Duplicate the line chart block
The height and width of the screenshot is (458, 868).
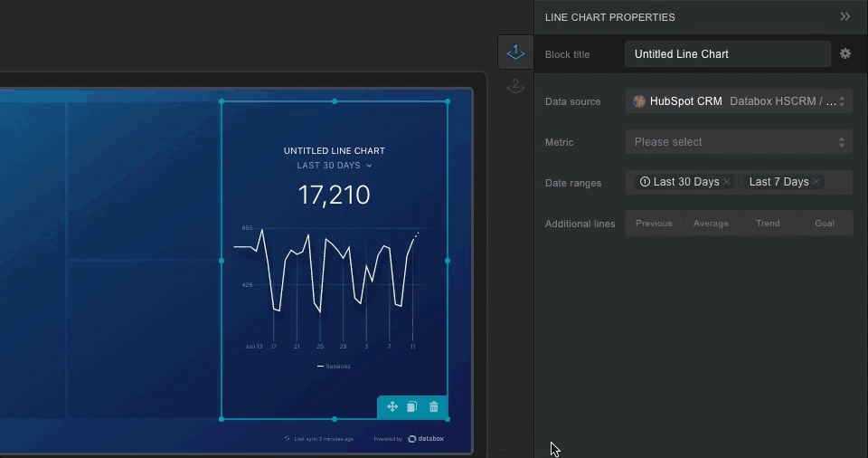(x=412, y=407)
